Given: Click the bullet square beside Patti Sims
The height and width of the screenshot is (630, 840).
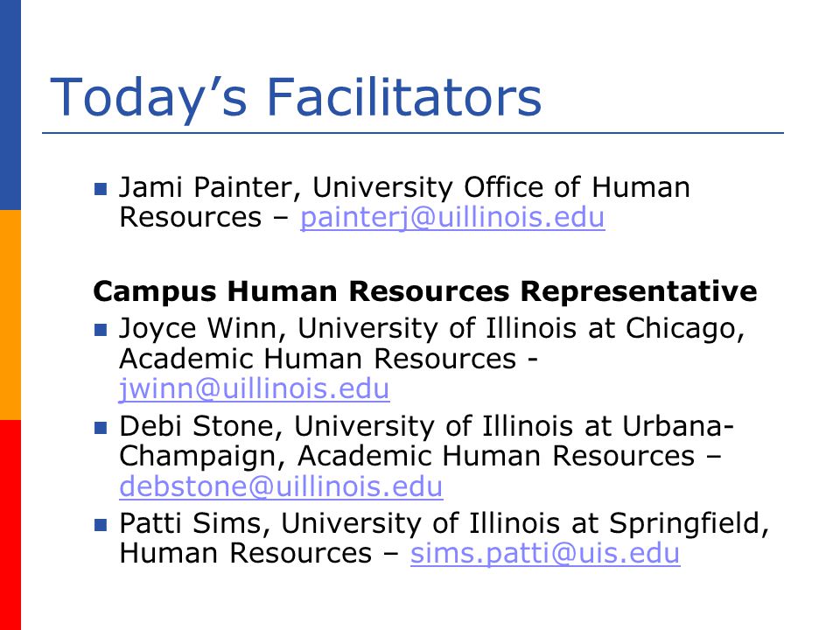Looking at the screenshot, I should (101, 524).
